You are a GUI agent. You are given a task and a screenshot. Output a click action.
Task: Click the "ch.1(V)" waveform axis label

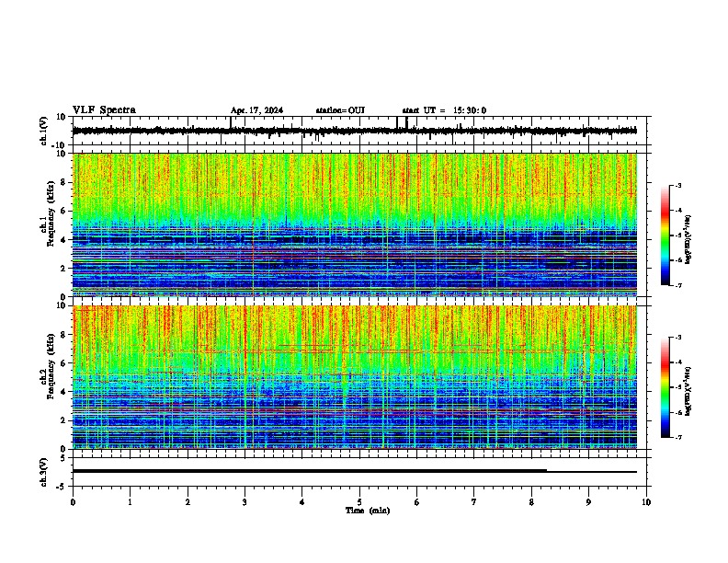[x=44, y=131]
